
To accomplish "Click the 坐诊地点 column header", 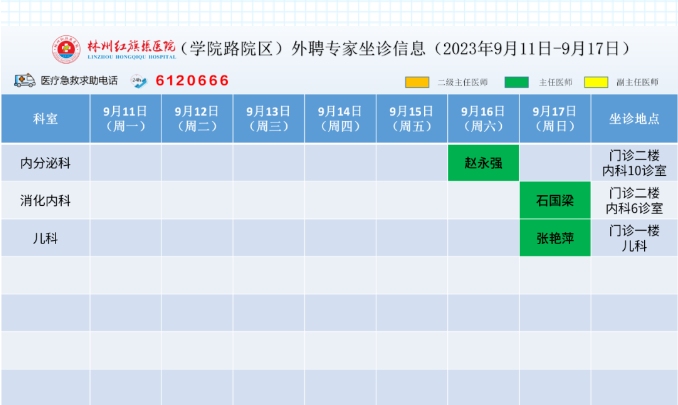I will 634,118.
